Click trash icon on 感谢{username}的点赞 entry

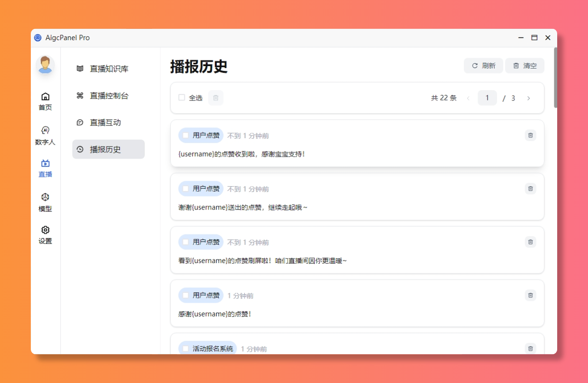click(x=530, y=295)
